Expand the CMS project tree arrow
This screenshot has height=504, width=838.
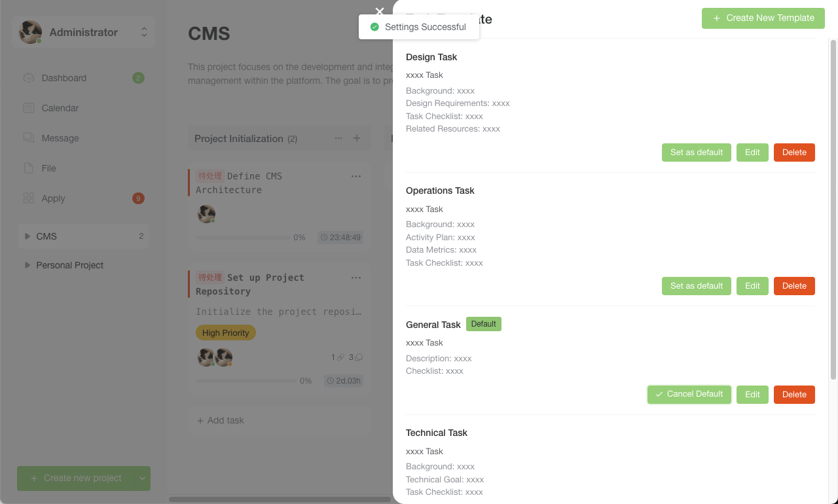(x=27, y=236)
